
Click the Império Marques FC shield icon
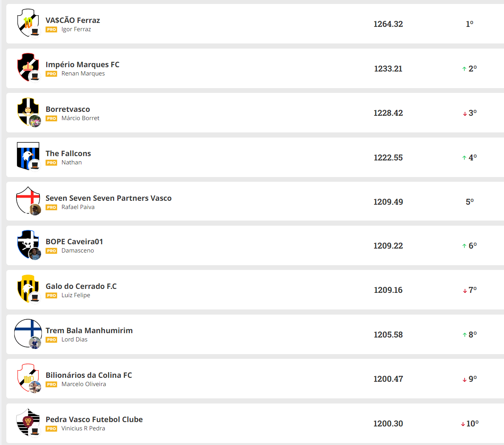click(x=28, y=67)
